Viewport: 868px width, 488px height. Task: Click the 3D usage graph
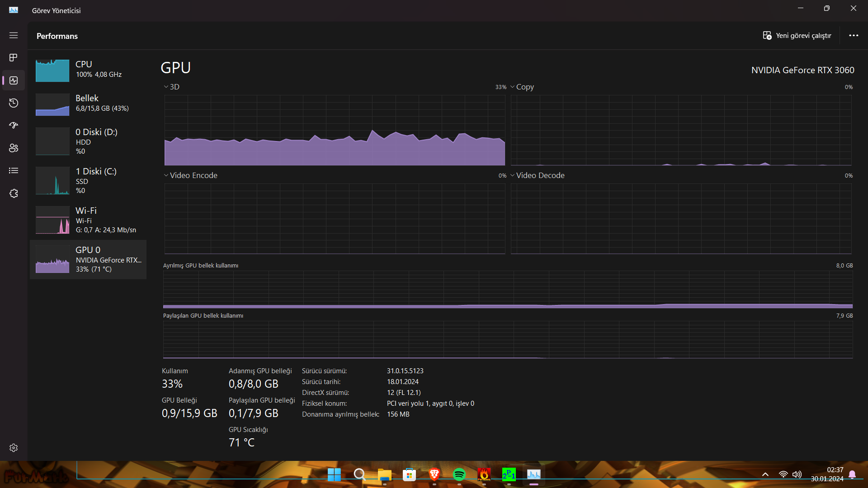(x=335, y=130)
